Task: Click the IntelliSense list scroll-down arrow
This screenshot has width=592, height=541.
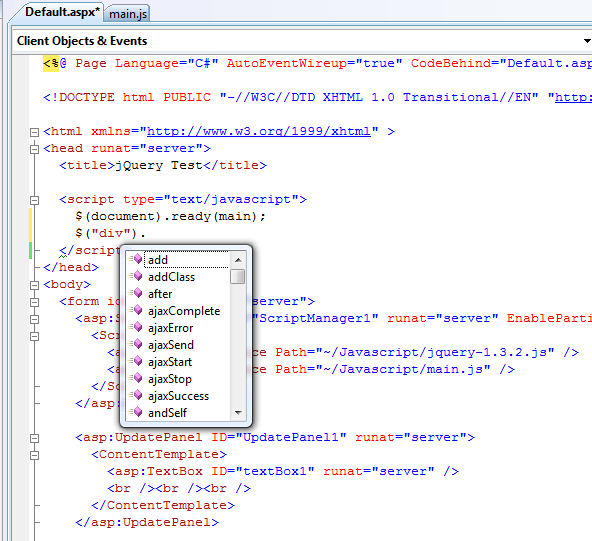Action: (x=238, y=413)
